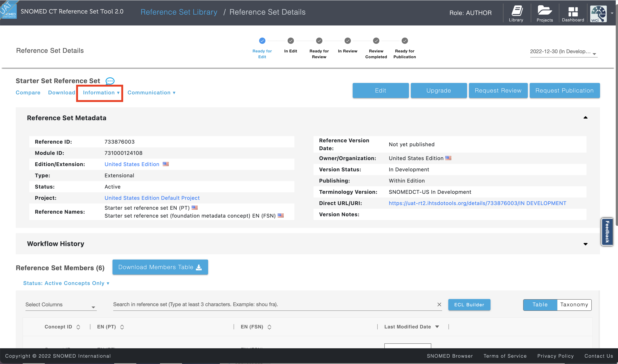Screen dimensions: 618x364
Task: Click the US flag beside Edition/Extension
Action: point(166,164)
